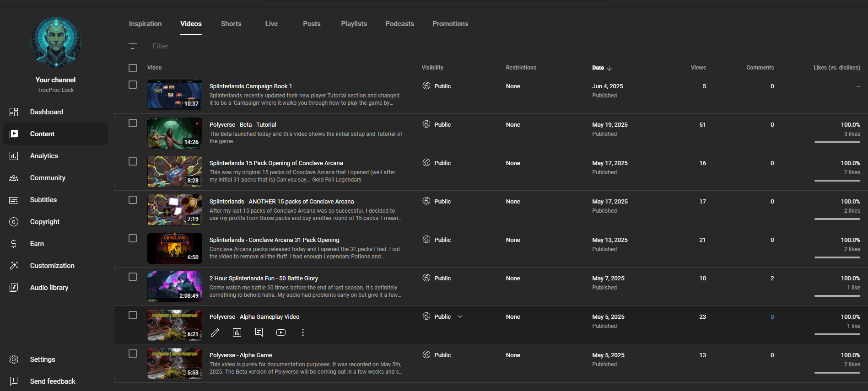Select checkbox for Polyverse - Alpha Gameplay Video
This screenshot has width=868, height=391.
pos(133,315)
